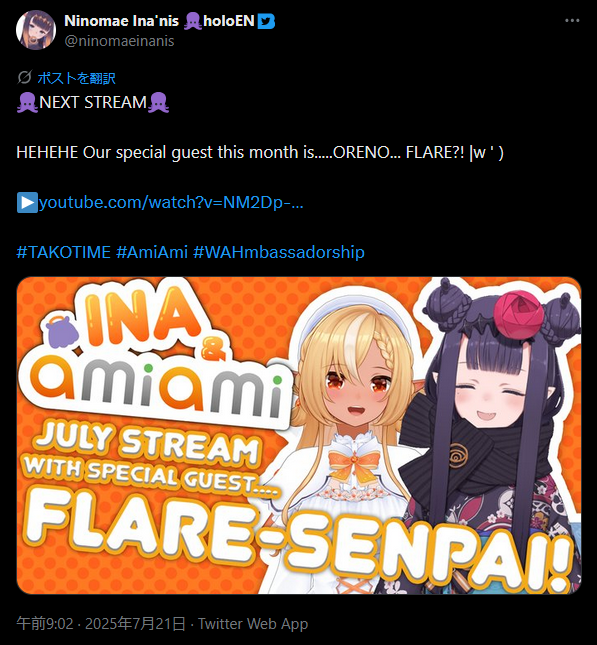This screenshot has width=597, height=645.
Task: Click the @ninomaeinanis handle
Action: click(119, 41)
